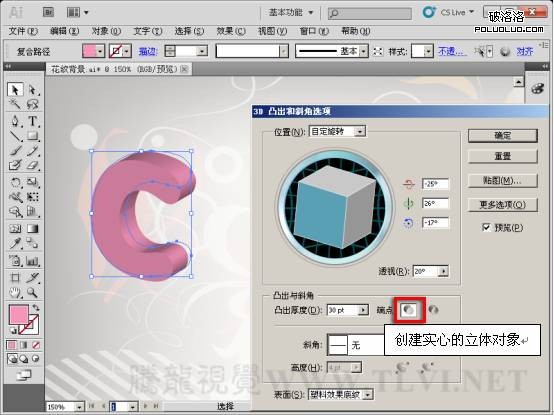Select the Rotate tool

pyautogui.click(x=15, y=182)
